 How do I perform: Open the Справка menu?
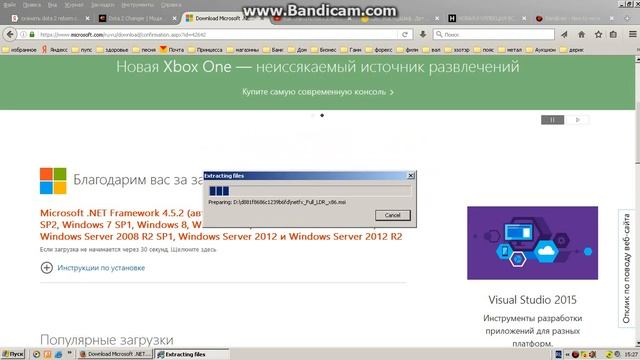(171, 5)
